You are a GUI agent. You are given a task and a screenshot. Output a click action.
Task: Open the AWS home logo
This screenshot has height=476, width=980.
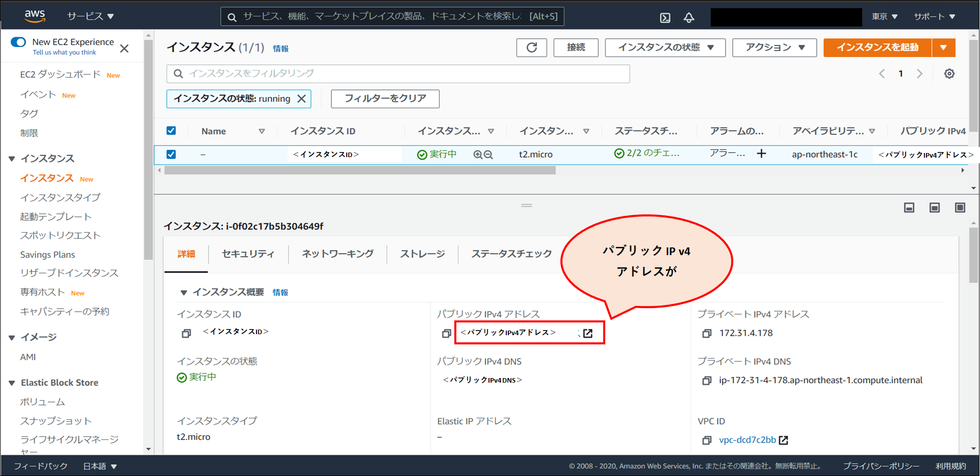[x=35, y=16]
